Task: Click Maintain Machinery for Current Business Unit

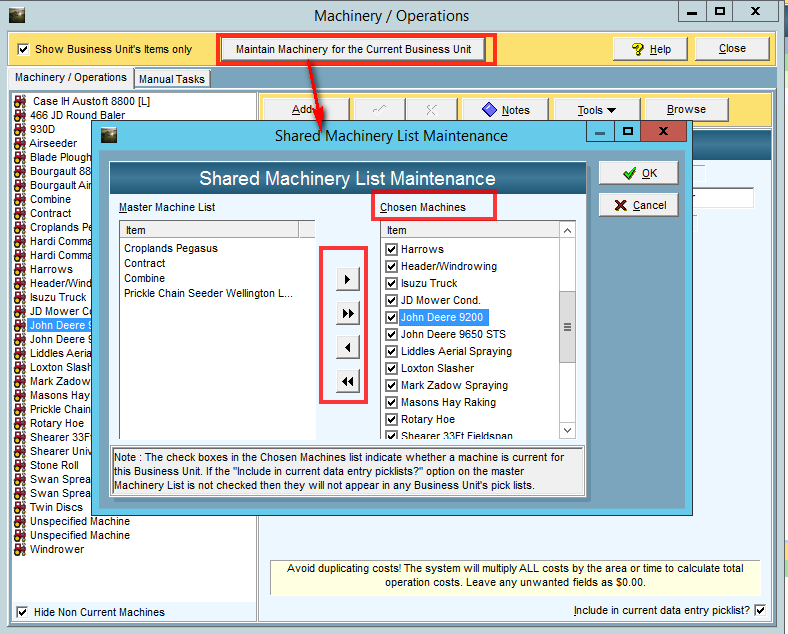Action: point(353,49)
